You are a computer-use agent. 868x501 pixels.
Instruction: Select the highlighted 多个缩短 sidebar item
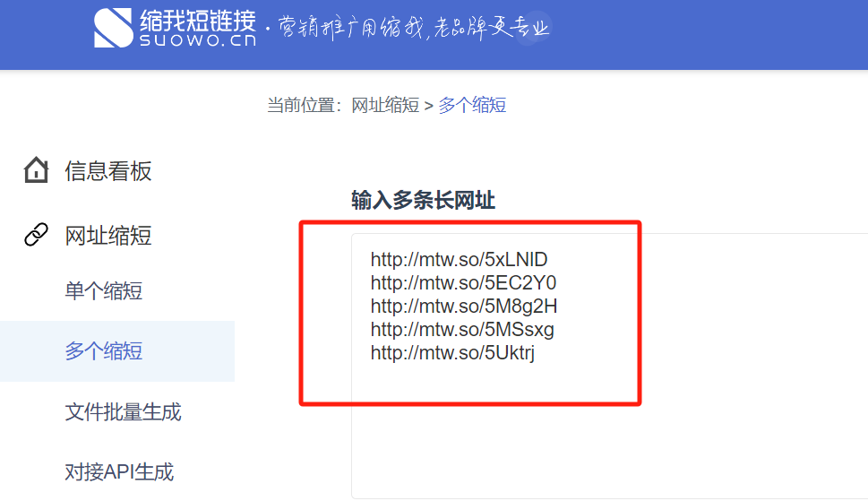[x=104, y=351]
